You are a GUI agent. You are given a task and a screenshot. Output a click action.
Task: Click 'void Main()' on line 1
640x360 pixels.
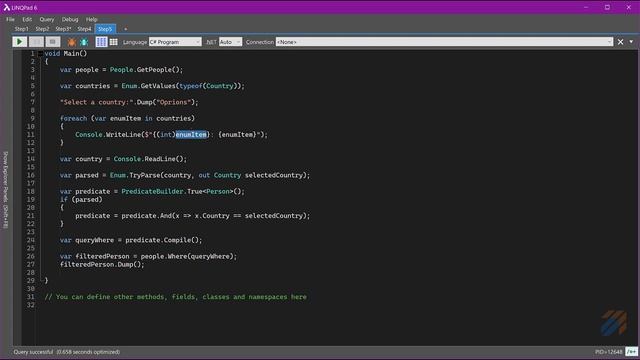[x=66, y=53]
